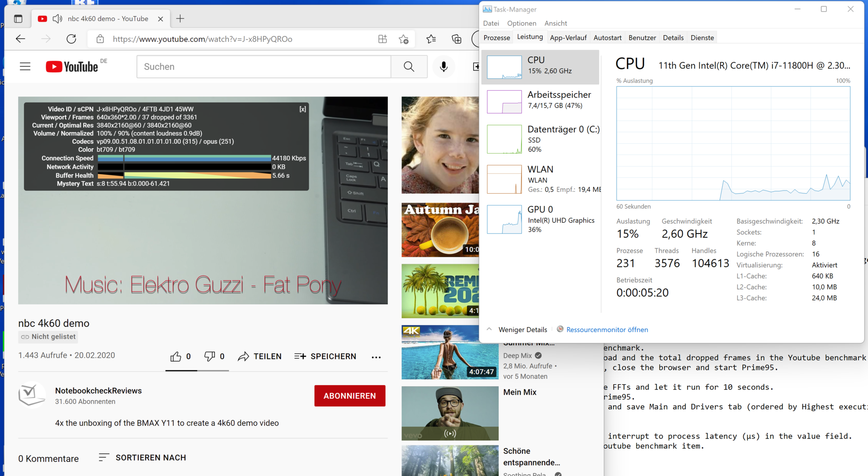Collapse Task Manager with Weniger Details
868x476 pixels.
pos(522,330)
